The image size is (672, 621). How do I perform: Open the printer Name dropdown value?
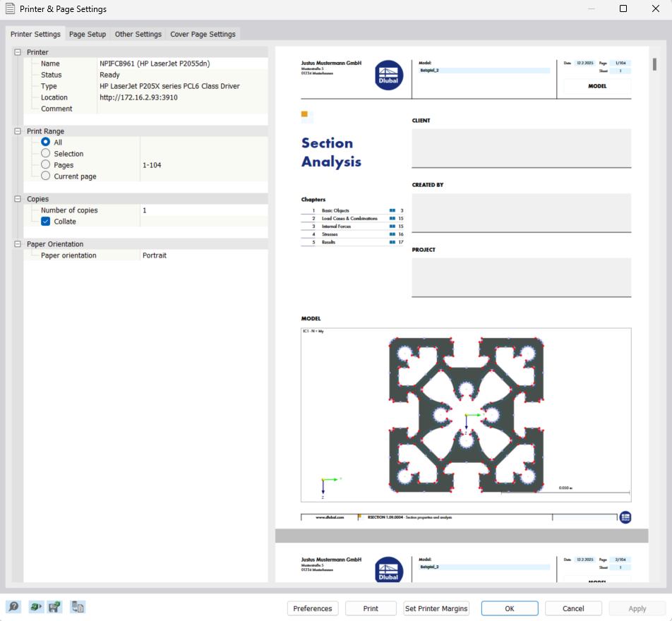pyautogui.click(x=182, y=64)
